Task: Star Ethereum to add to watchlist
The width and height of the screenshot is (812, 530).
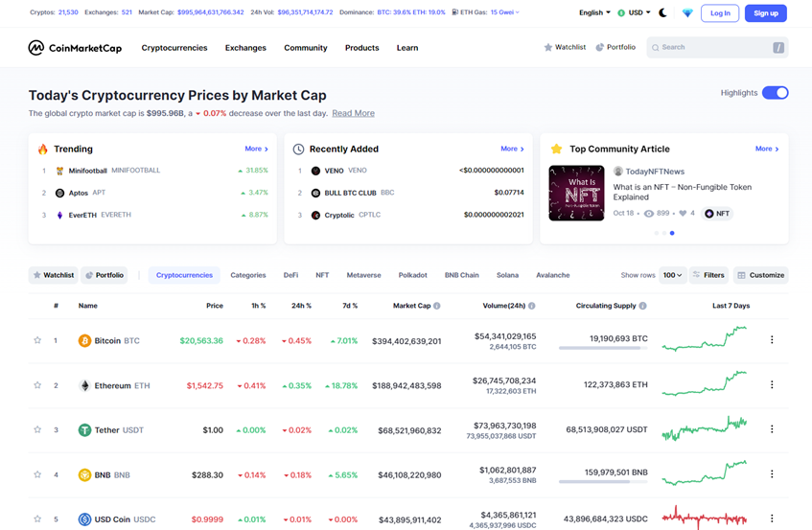Action: click(x=37, y=385)
